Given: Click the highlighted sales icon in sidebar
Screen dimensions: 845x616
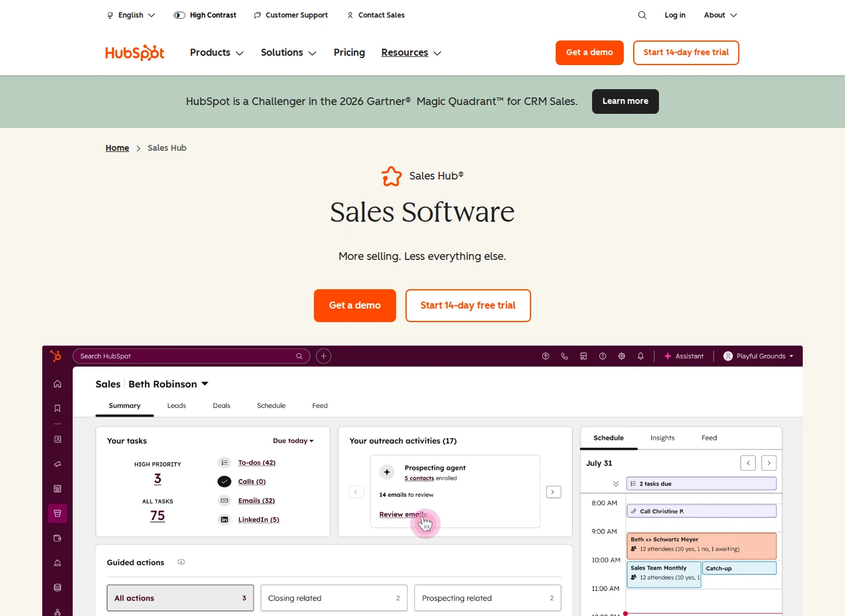Looking at the screenshot, I should [x=58, y=513].
